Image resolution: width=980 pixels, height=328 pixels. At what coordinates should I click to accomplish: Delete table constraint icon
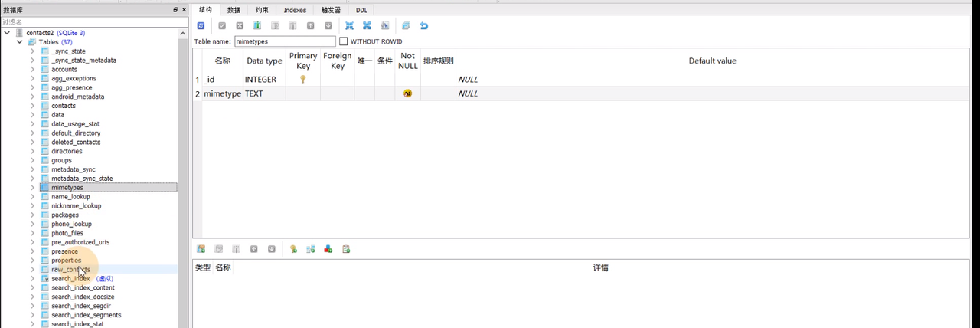click(x=236, y=249)
